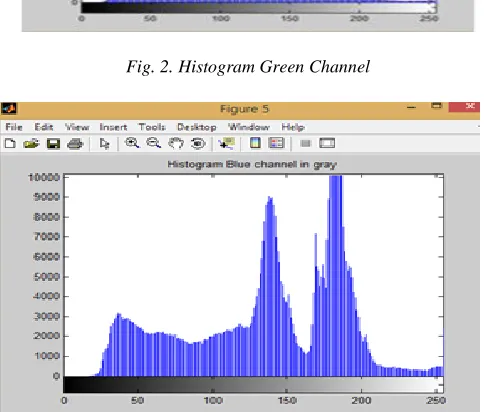Open the View menu

click(x=77, y=127)
